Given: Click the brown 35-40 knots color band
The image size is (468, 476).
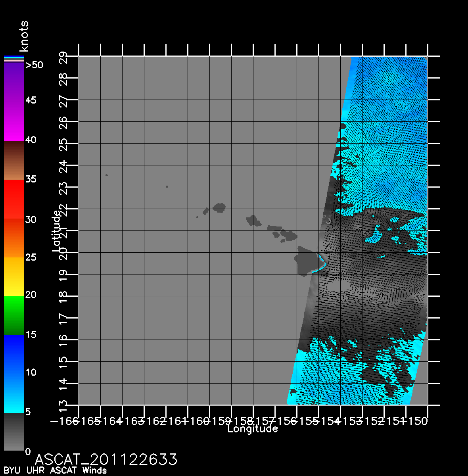Looking at the screenshot, I should (x=13, y=160).
